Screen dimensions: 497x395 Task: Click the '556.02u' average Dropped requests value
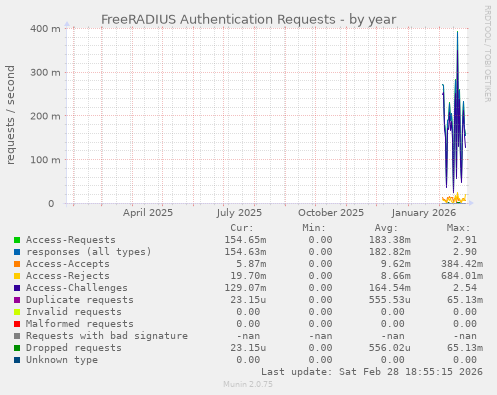pyautogui.click(x=389, y=348)
